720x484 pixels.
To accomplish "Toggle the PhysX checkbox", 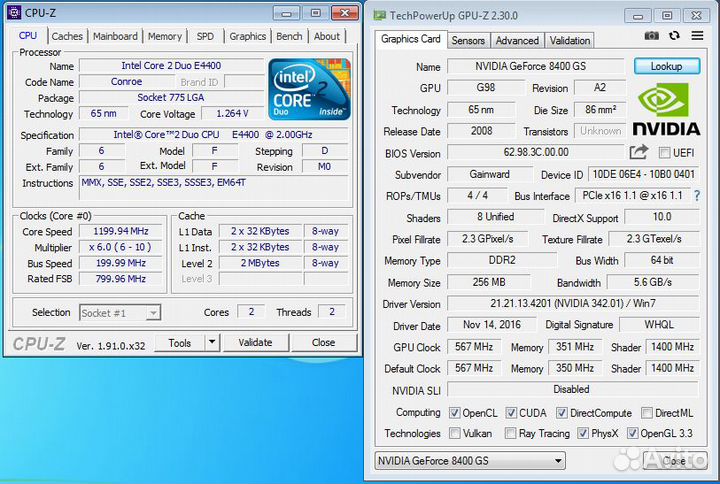I will tap(582, 433).
